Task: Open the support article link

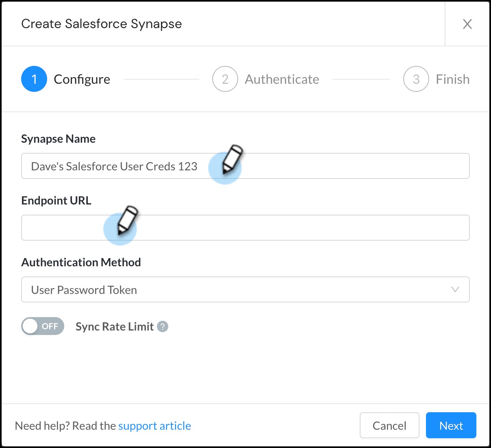Action: [154, 425]
